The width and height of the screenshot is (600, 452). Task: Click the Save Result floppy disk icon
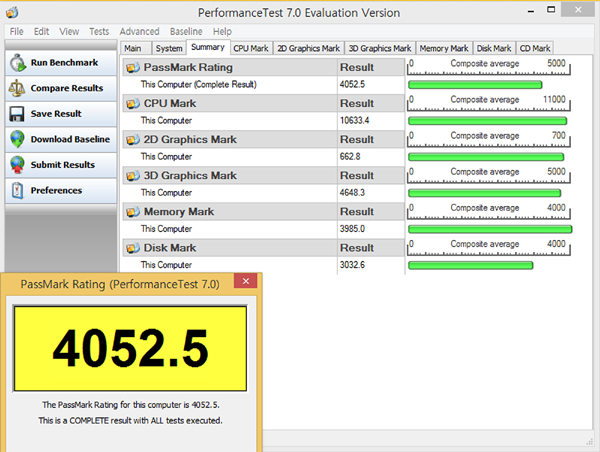tap(17, 114)
